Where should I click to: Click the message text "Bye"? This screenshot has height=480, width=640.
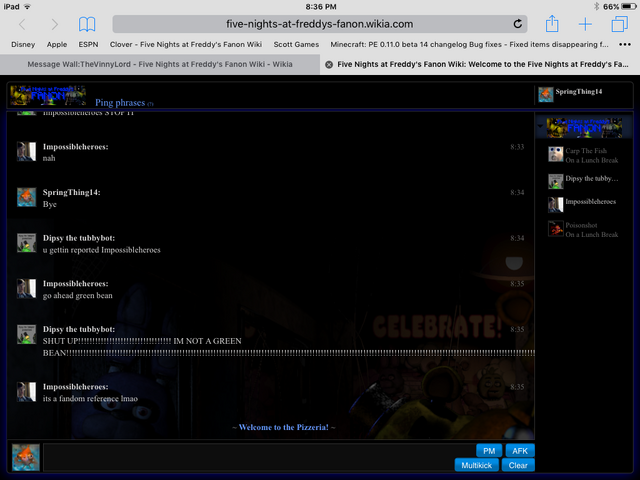point(50,204)
